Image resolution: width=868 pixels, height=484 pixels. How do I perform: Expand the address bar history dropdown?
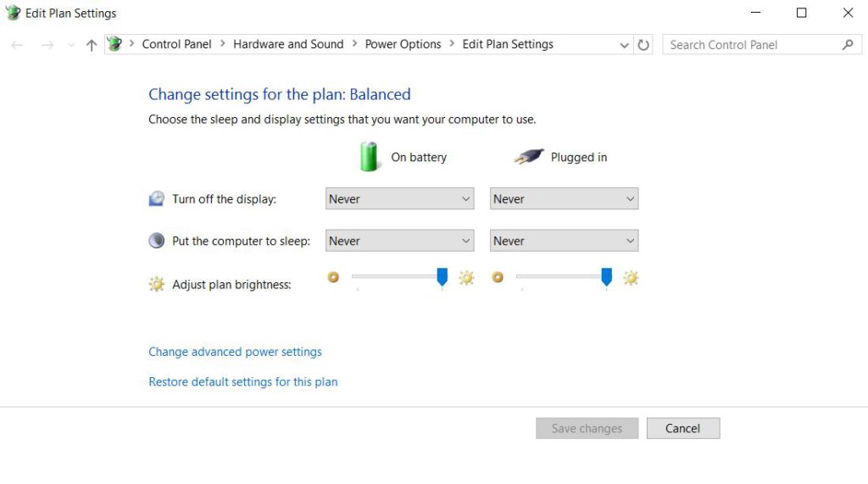[625, 45]
